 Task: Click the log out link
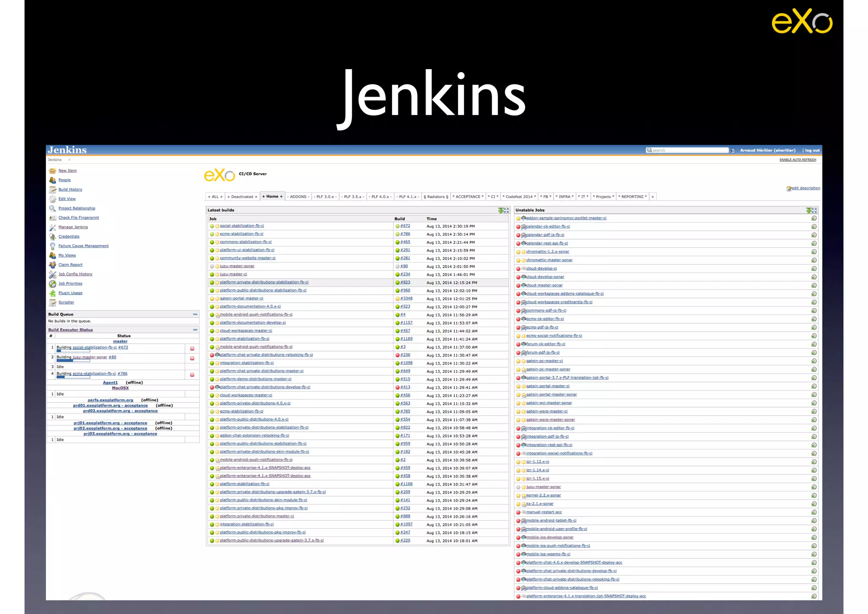(x=812, y=151)
